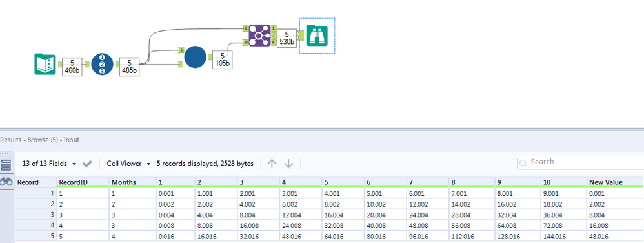The height and width of the screenshot is (243, 644).
Task: Click the 105b connection label
Action: (222, 59)
